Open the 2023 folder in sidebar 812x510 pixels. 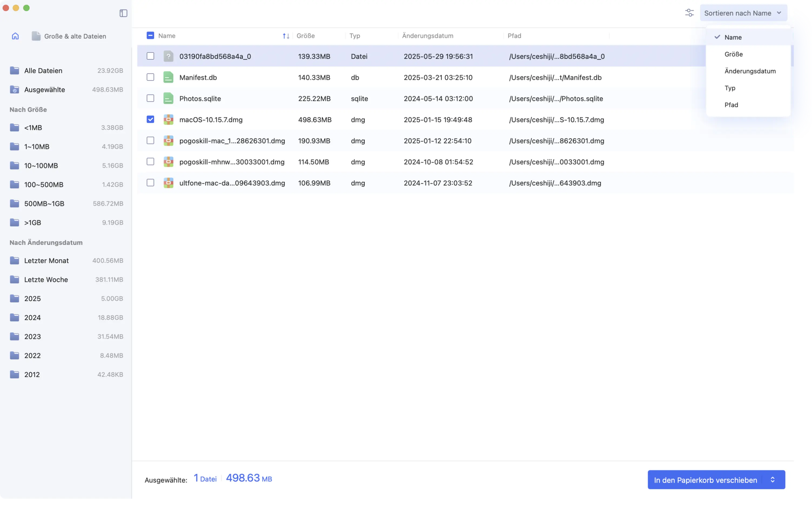(x=66, y=336)
